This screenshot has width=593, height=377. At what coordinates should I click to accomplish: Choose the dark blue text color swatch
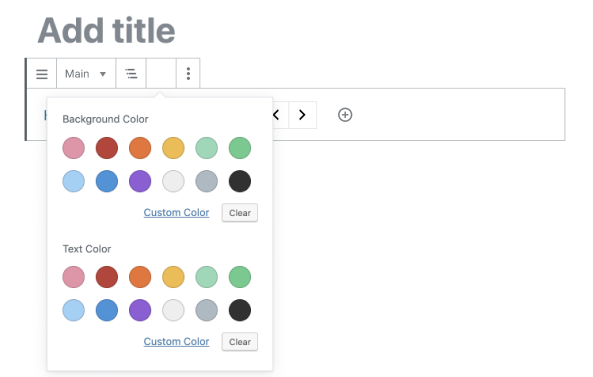(107, 310)
